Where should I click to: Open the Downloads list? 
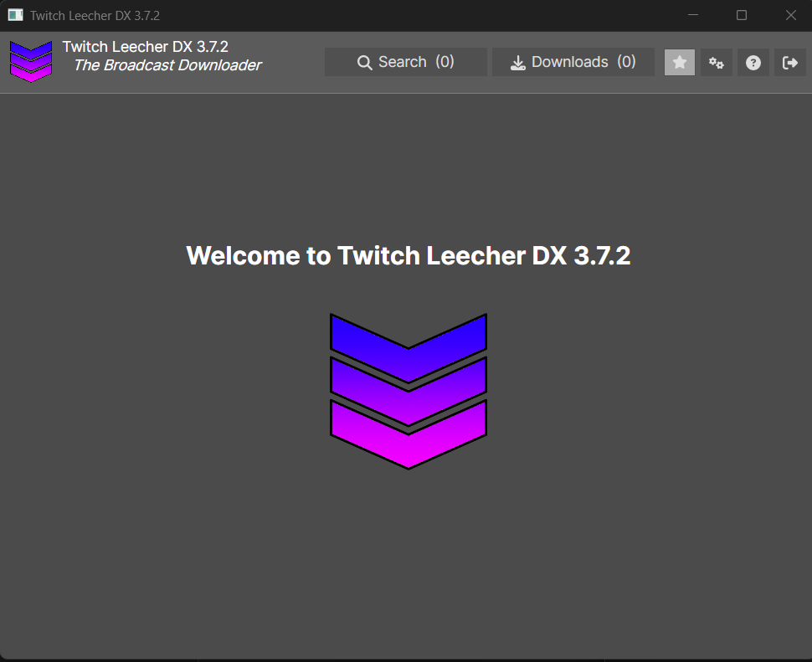573,62
